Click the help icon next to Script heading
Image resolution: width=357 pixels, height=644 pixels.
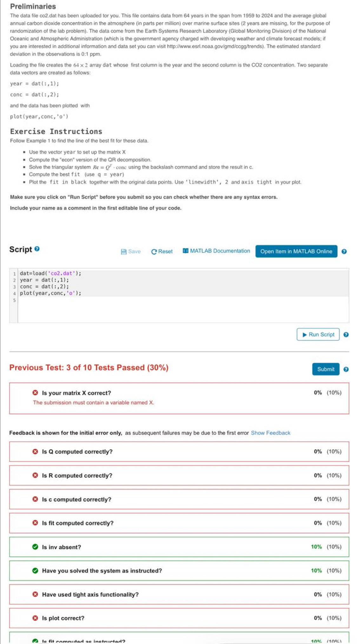(37, 249)
